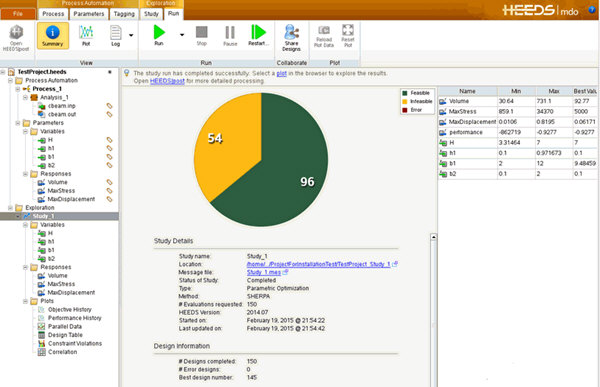Collapse the Parameters folder
The width and height of the screenshot is (600, 387).
click(x=18, y=123)
